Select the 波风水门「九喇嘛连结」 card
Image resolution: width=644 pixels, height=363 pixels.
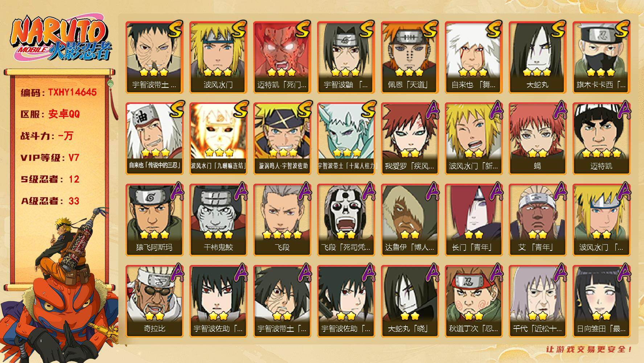click(x=218, y=138)
